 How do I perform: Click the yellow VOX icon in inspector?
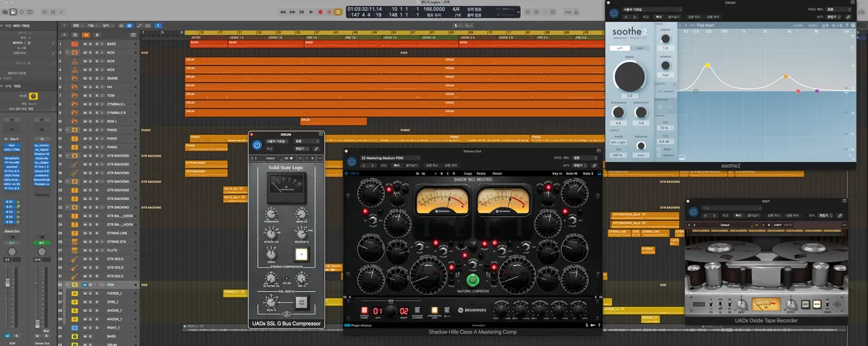(33, 96)
